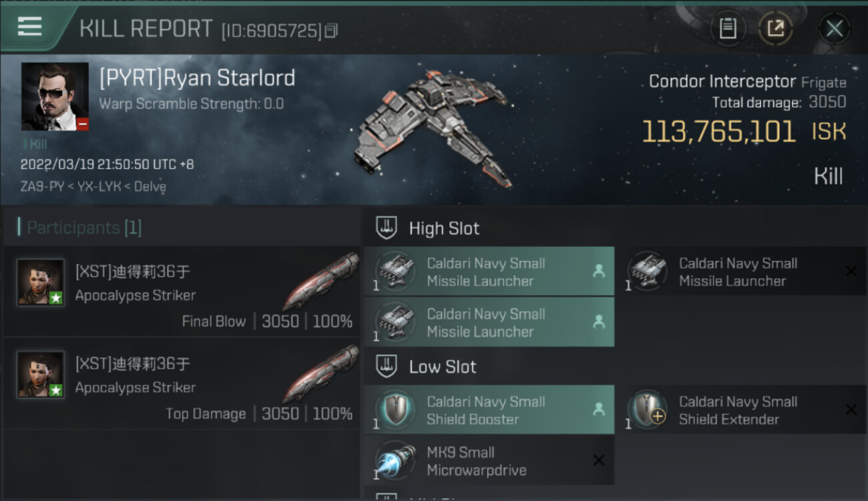Viewport: 868px width, 501px height.
Task: View Ryan Starlord's pilot portrait
Action: (55, 97)
